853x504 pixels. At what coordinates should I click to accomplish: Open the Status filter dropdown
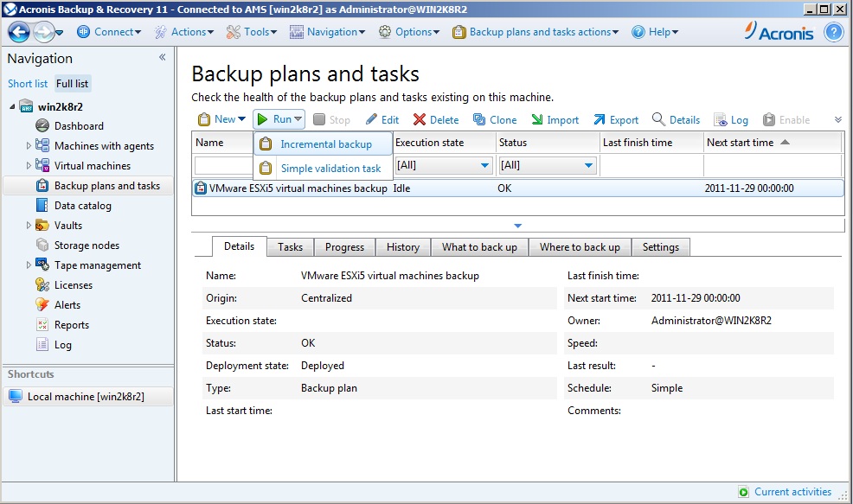(588, 165)
